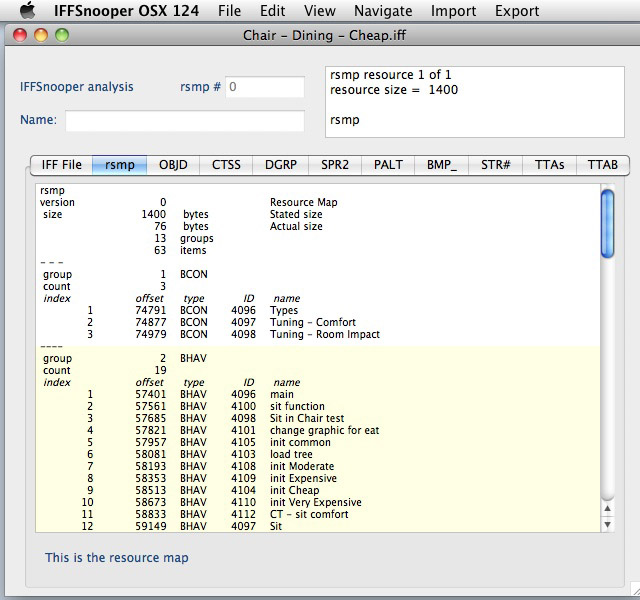
Task: Switch to the DGRP tab
Action: (280, 165)
